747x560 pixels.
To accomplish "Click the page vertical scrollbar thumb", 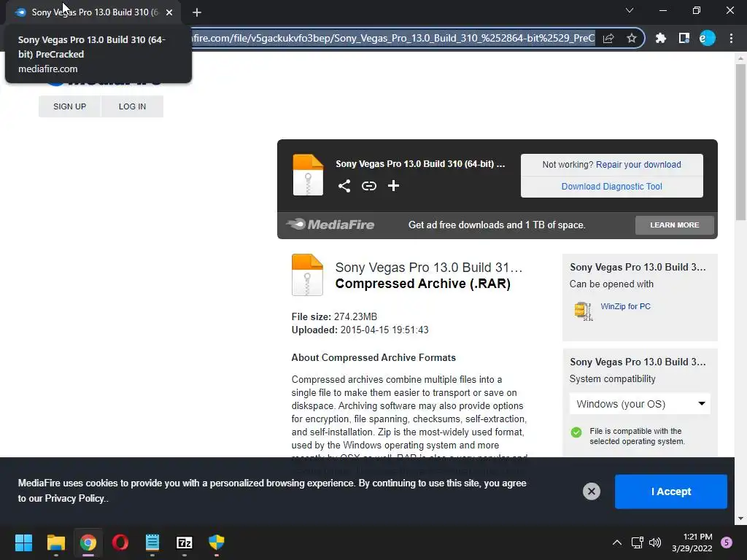I will (740, 143).
